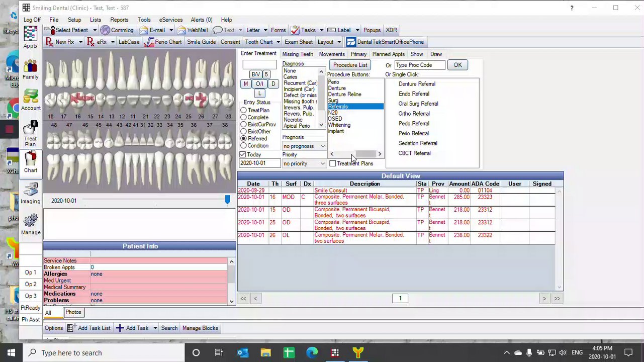The height and width of the screenshot is (362, 644).
Task: Open the Reports menu
Action: (x=119, y=20)
